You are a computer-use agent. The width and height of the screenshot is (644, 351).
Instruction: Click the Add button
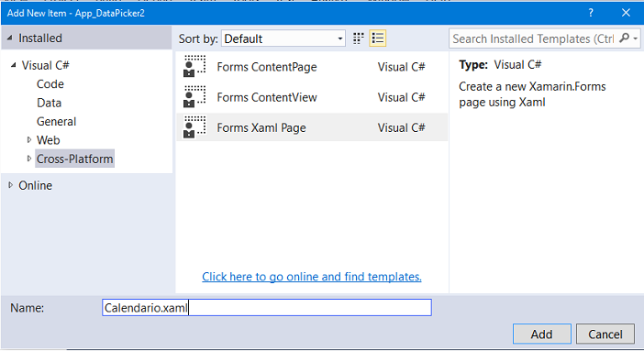[x=542, y=334]
